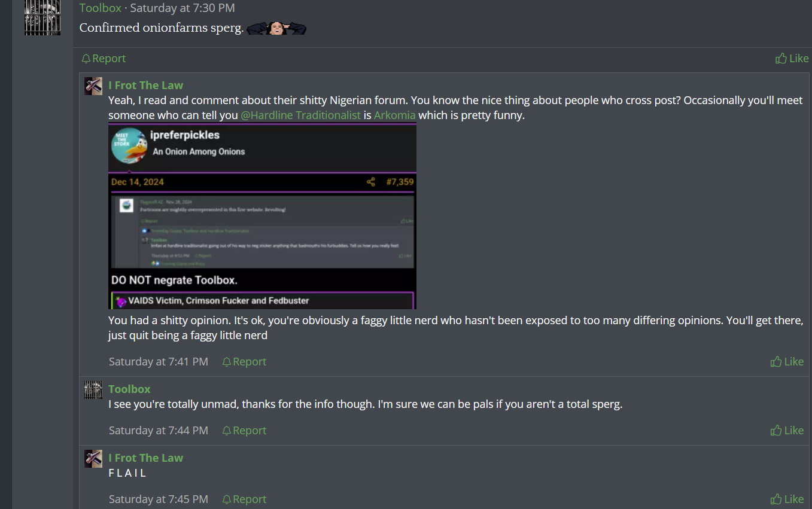Report the F L A I L comment
The image size is (812, 509).
tap(244, 499)
